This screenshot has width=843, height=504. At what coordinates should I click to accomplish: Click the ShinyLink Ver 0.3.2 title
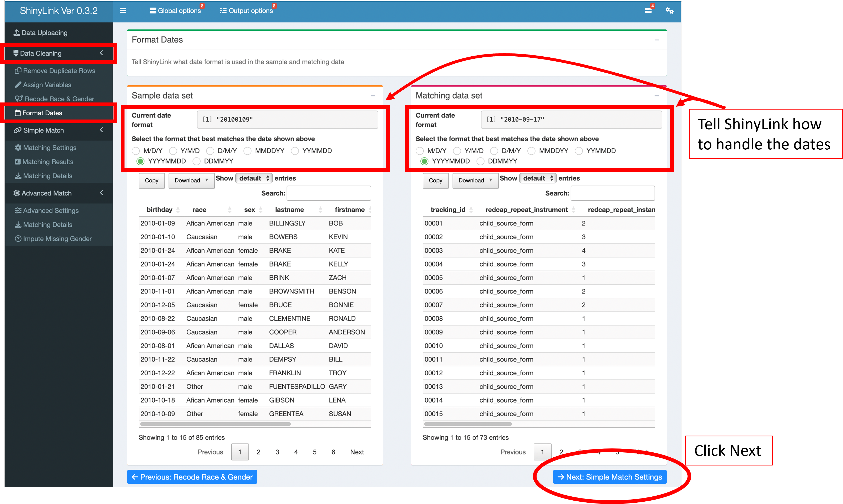coord(59,11)
